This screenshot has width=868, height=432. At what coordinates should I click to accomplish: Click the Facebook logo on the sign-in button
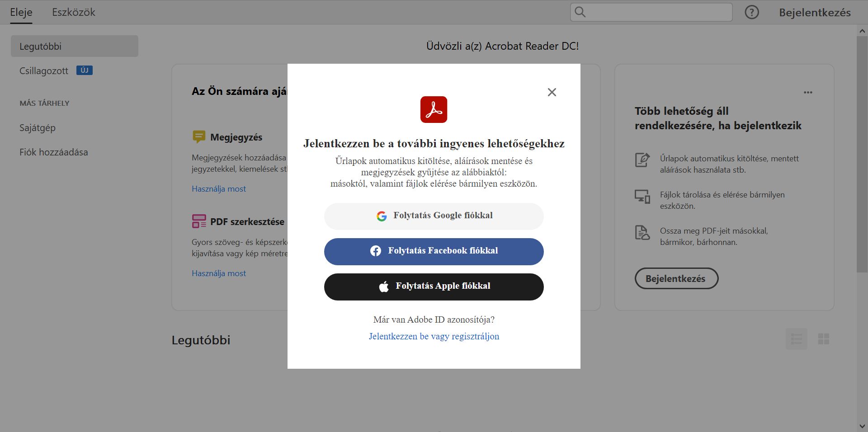376,251
